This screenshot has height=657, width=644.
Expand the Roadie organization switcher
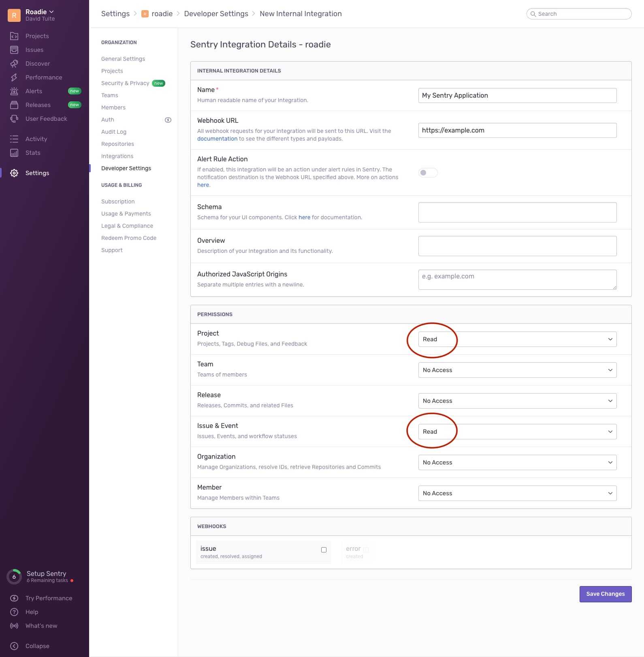click(40, 12)
